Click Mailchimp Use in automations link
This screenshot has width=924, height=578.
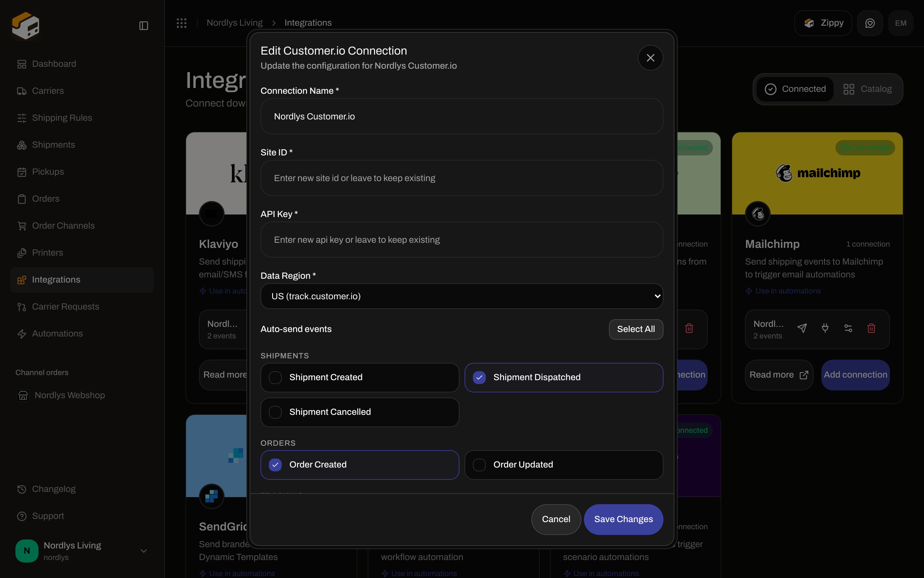(783, 291)
